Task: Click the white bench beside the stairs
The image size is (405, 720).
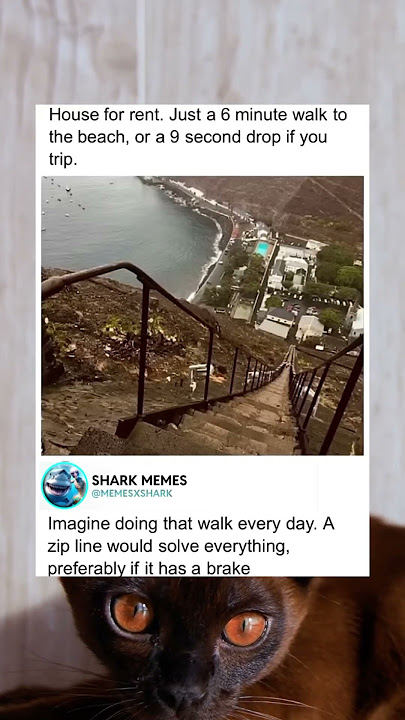Action: coord(201,371)
